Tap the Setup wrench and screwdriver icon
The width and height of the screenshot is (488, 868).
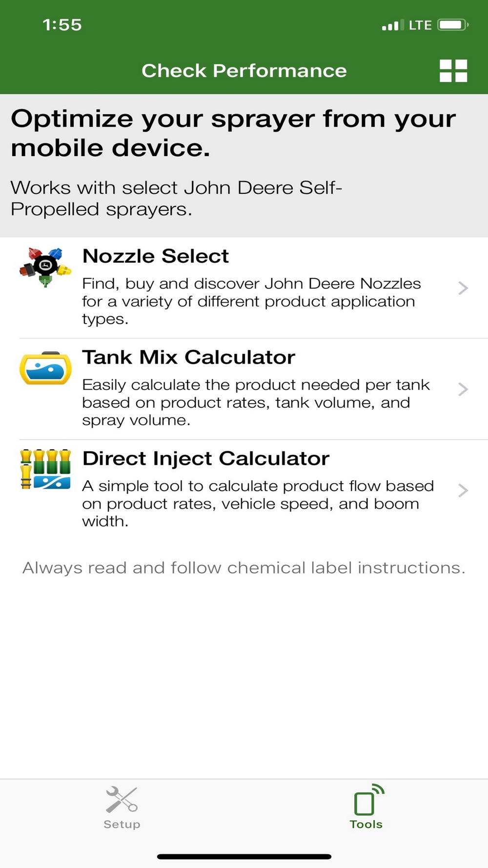[122, 799]
